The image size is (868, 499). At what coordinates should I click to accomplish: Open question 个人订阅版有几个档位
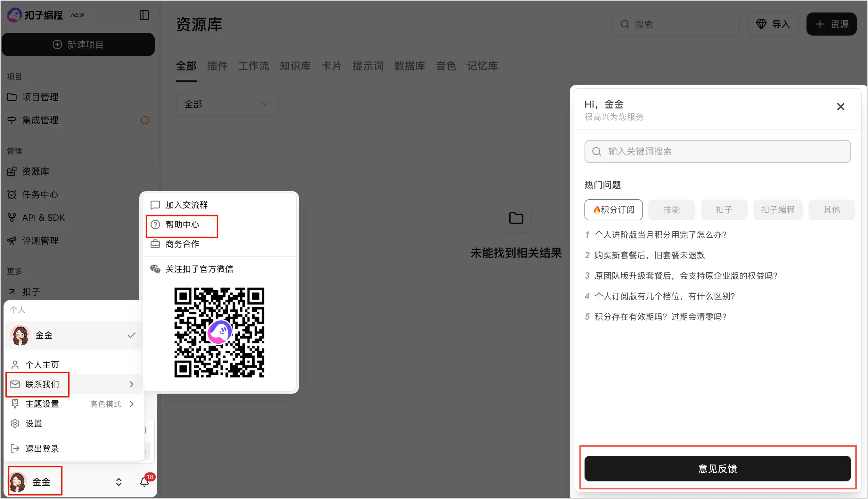665,296
